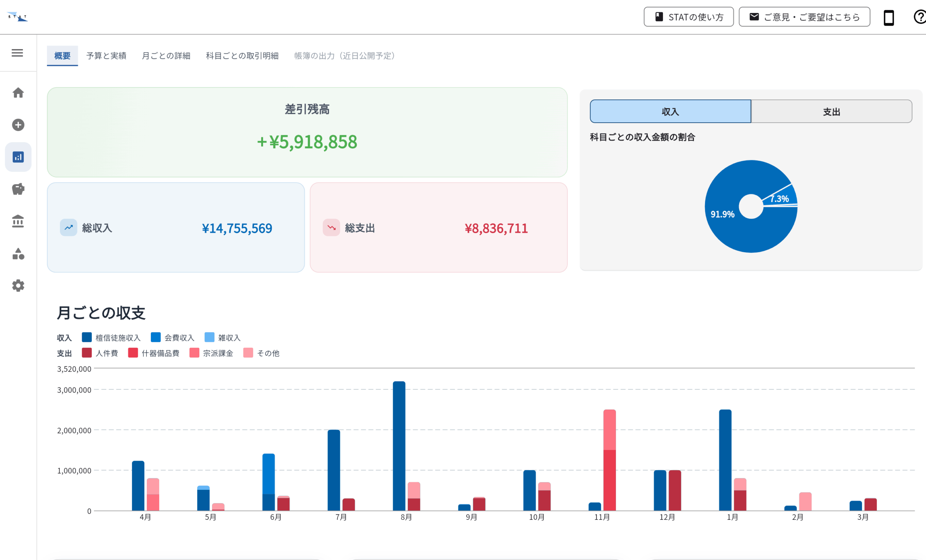
Task: Go to the home icon in sidebar
Action: coord(18,93)
